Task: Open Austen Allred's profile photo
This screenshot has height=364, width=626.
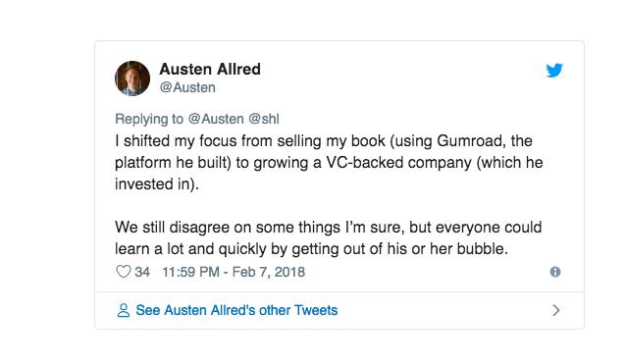Action: [x=132, y=78]
